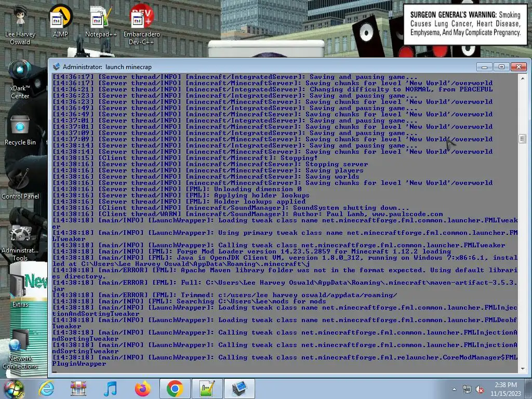Launch the Embarcadero Dev-C++ shortcut
This screenshot has width=532, height=399.
click(141, 24)
